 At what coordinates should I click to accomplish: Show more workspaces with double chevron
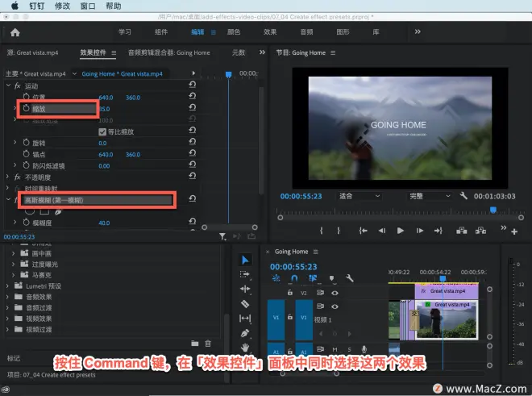click(x=418, y=31)
